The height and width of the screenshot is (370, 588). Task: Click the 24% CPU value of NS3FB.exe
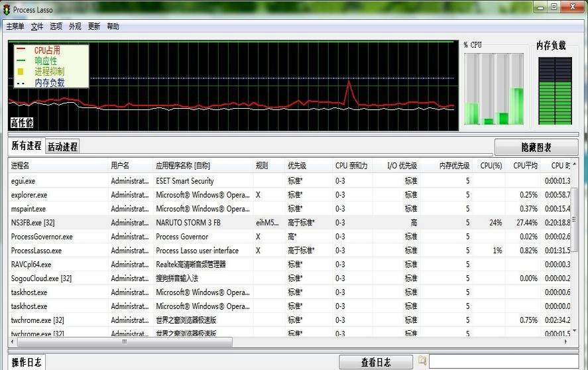(495, 223)
